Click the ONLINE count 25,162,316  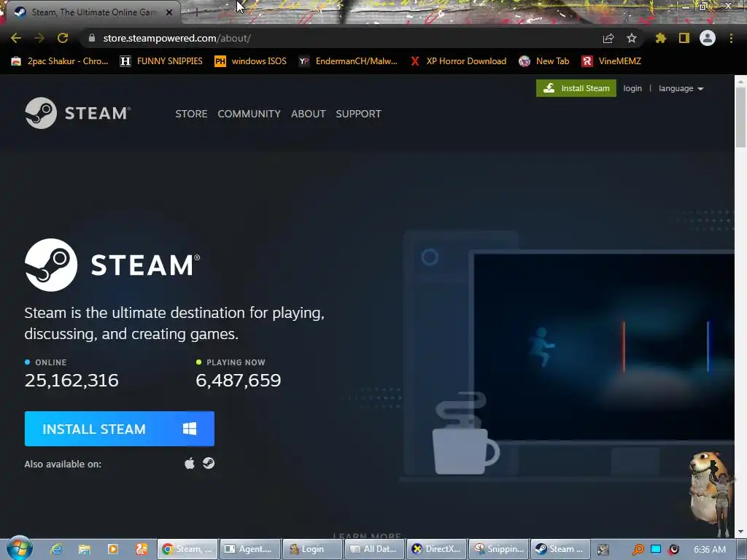tap(71, 380)
